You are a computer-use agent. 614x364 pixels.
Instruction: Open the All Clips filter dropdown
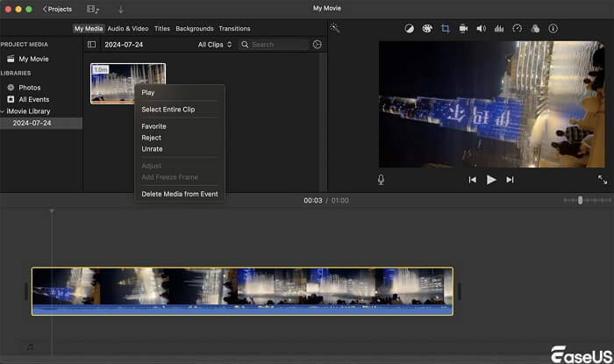click(215, 44)
